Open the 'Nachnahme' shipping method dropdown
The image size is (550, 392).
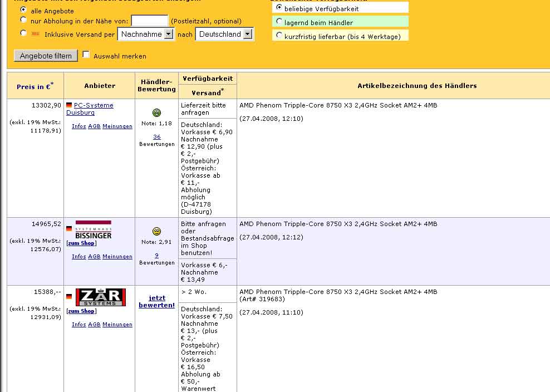[x=146, y=34]
